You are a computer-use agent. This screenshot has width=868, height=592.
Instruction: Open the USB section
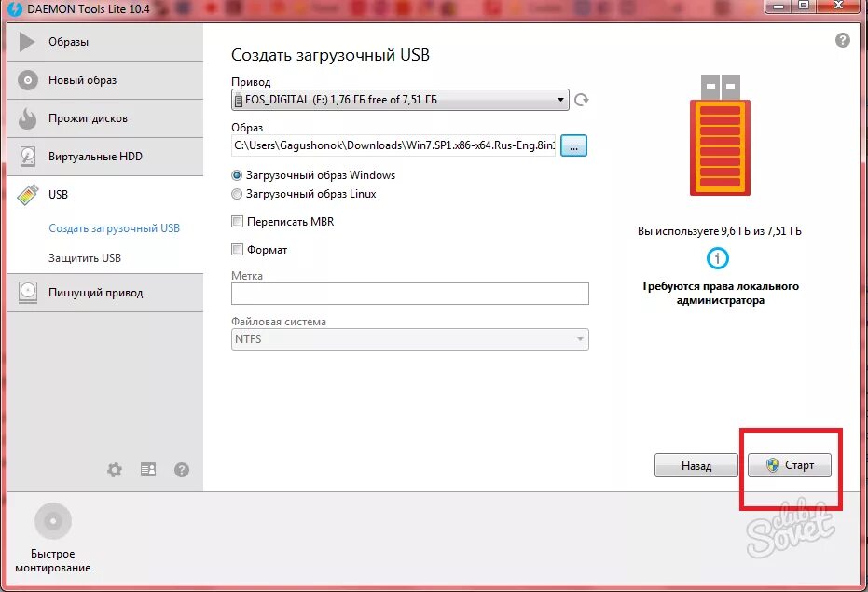coord(105,195)
